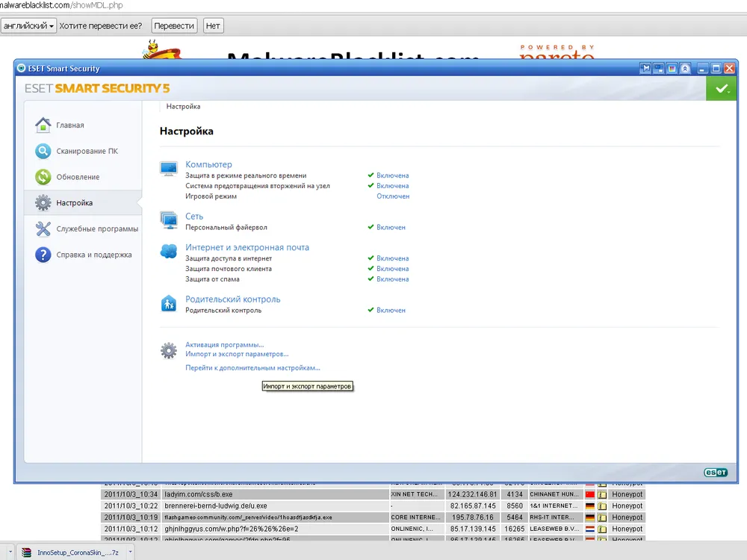Select Настройка in the left sidebar
The width and height of the screenshot is (747, 560).
click(75, 203)
